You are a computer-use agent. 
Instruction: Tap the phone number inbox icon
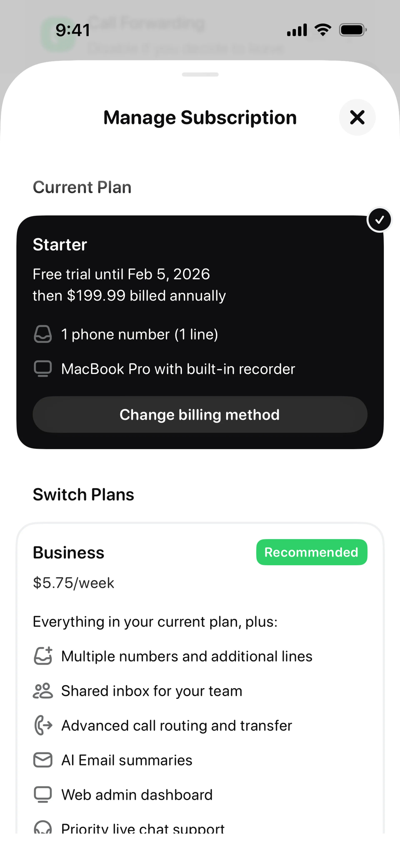43,334
